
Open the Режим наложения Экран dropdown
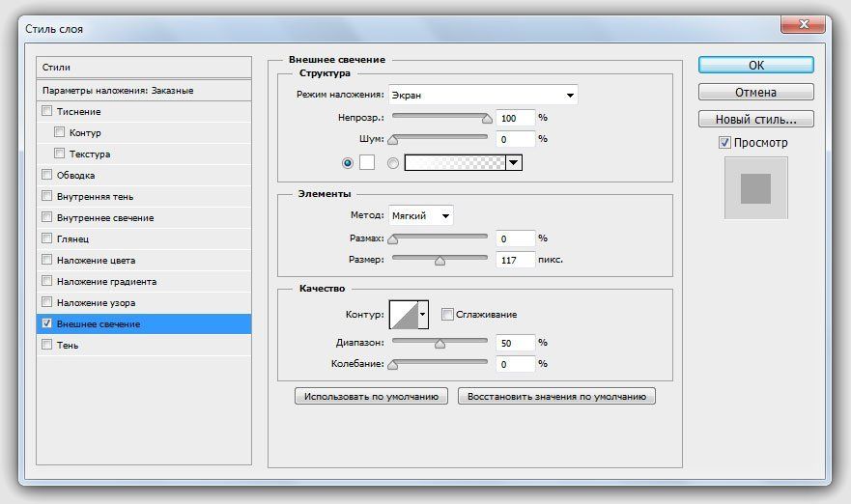pyautogui.click(x=483, y=95)
